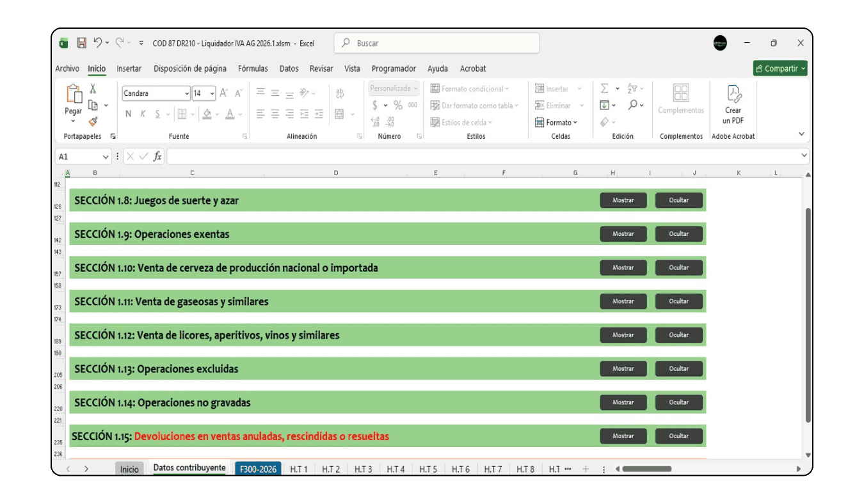Click the Cut scissors icon
Screen dimensions: 864x504
click(x=93, y=89)
